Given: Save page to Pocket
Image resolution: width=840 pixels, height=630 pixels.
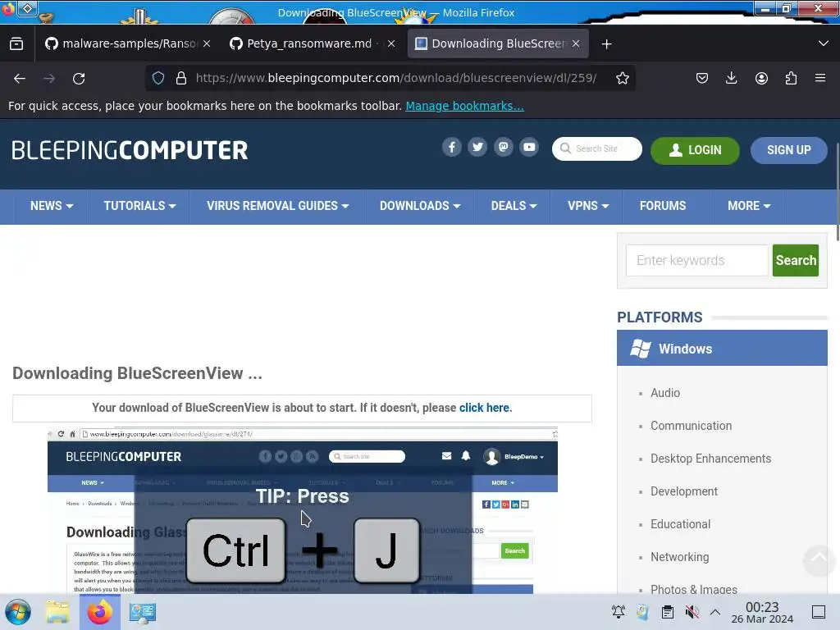Looking at the screenshot, I should point(702,78).
